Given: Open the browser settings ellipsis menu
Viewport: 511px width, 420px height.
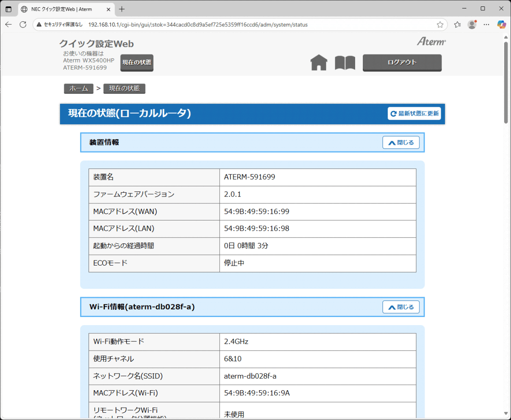Looking at the screenshot, I should (486, 25).
